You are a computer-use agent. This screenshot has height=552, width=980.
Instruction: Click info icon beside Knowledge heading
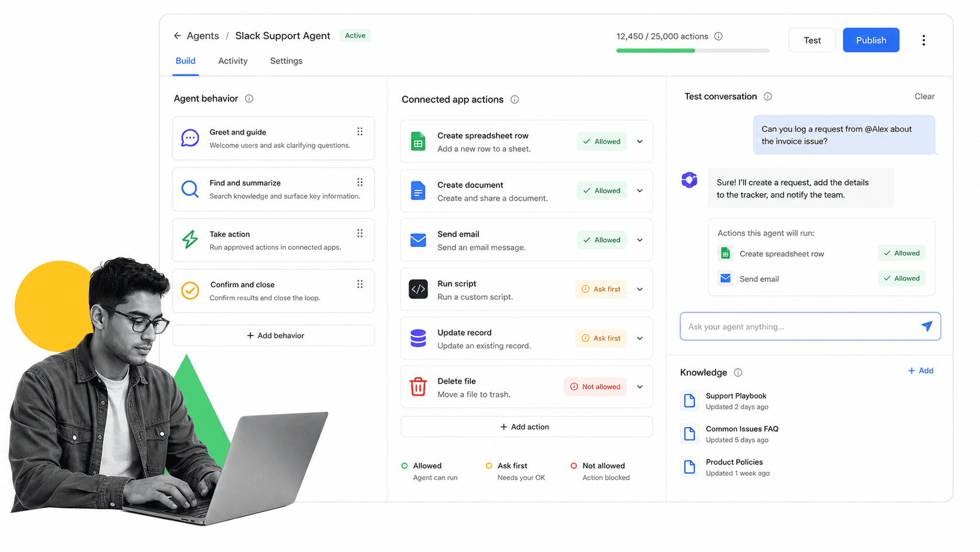click(x=738, y=372)
